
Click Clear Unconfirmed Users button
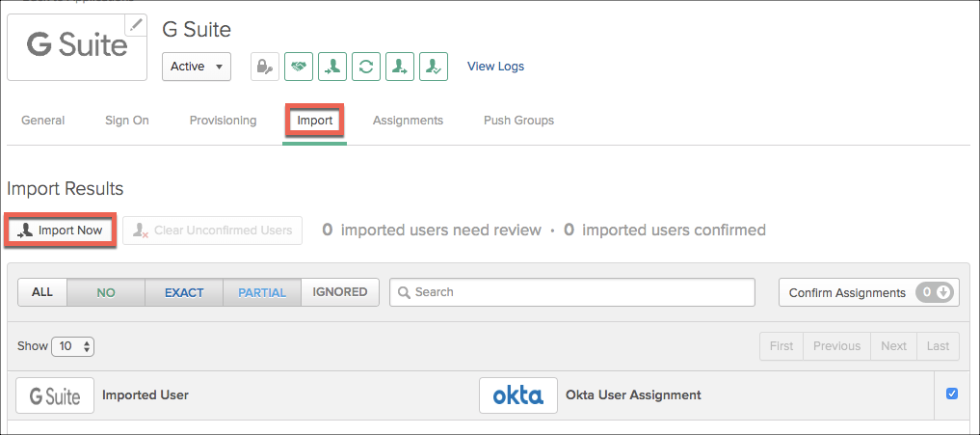[x=213, y=231]
